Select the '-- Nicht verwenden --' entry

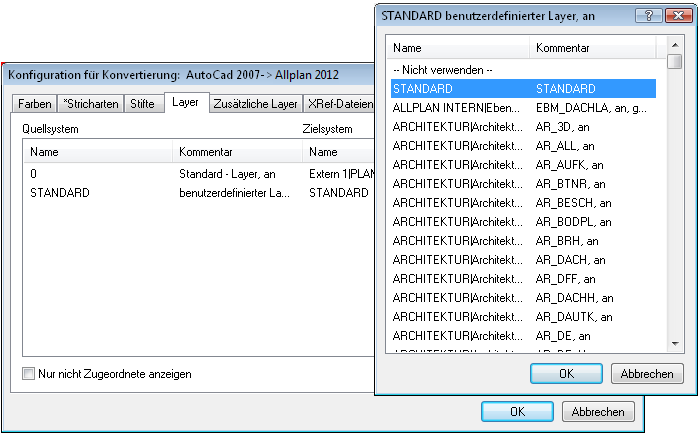point(523,70)
